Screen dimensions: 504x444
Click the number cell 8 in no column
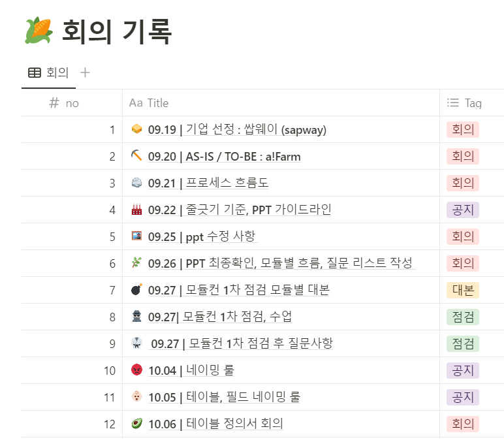tap(72, 317)
